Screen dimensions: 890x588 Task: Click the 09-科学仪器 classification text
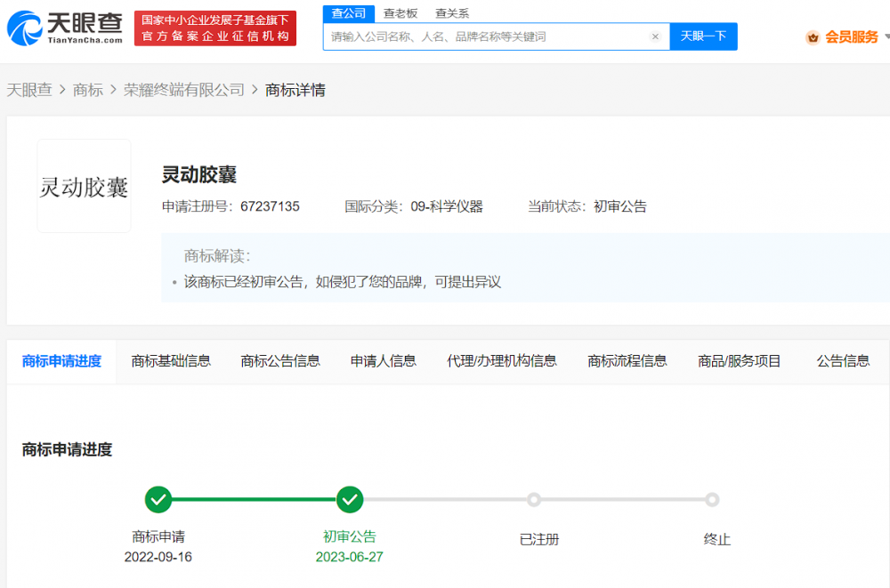447,206
